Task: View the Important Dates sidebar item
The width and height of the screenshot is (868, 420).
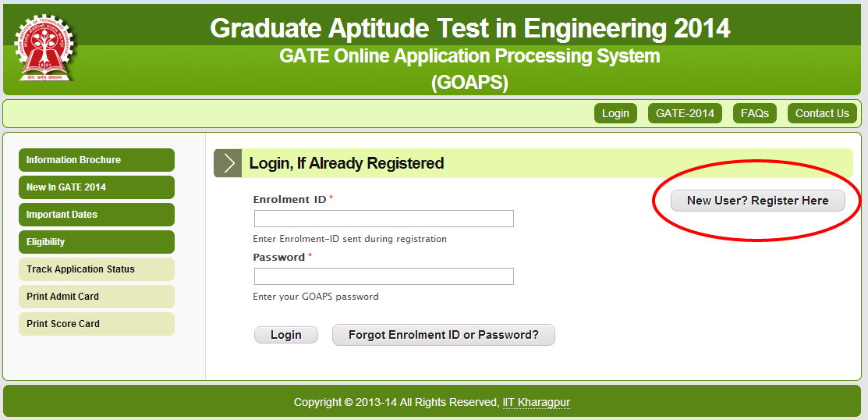Action: 97,215
